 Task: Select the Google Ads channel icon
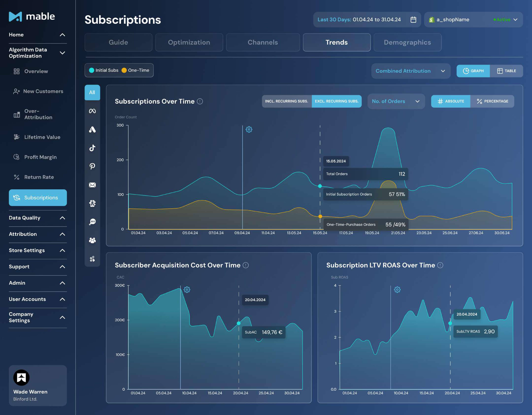tap(92, 130)
